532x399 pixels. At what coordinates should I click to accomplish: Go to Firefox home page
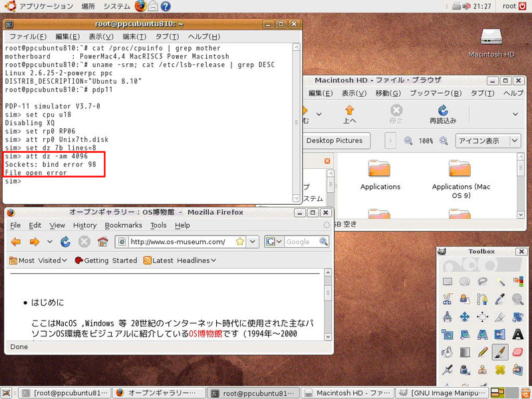pyautogui.click(x=102, y=242)
